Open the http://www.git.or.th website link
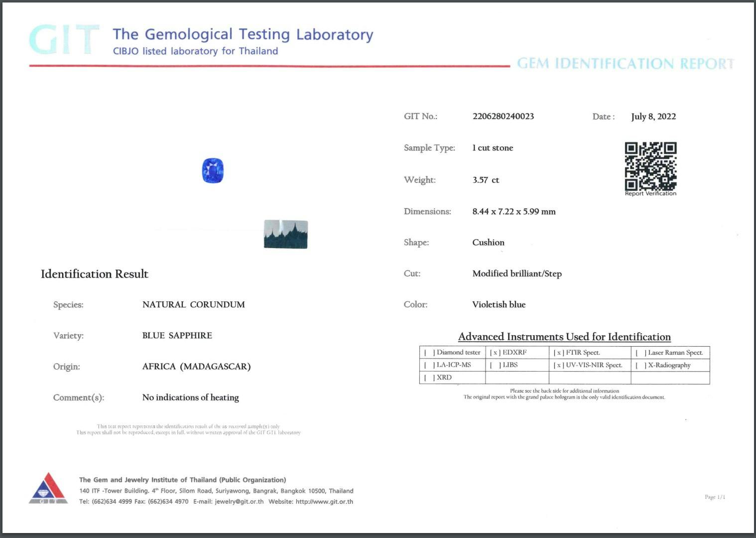The height and width of the screenshot is (538, 756). click(x=324, y=502)
